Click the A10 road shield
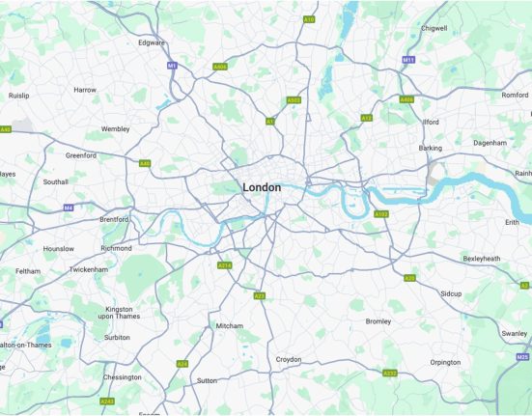532x416 pixels. (309, 19)
